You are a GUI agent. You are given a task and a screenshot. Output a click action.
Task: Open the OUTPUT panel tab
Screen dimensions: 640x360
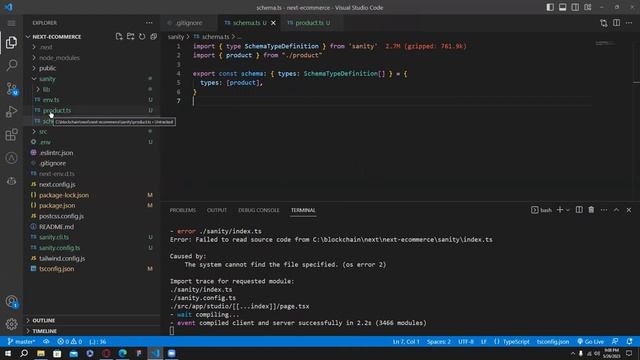(x=217, y=210)
